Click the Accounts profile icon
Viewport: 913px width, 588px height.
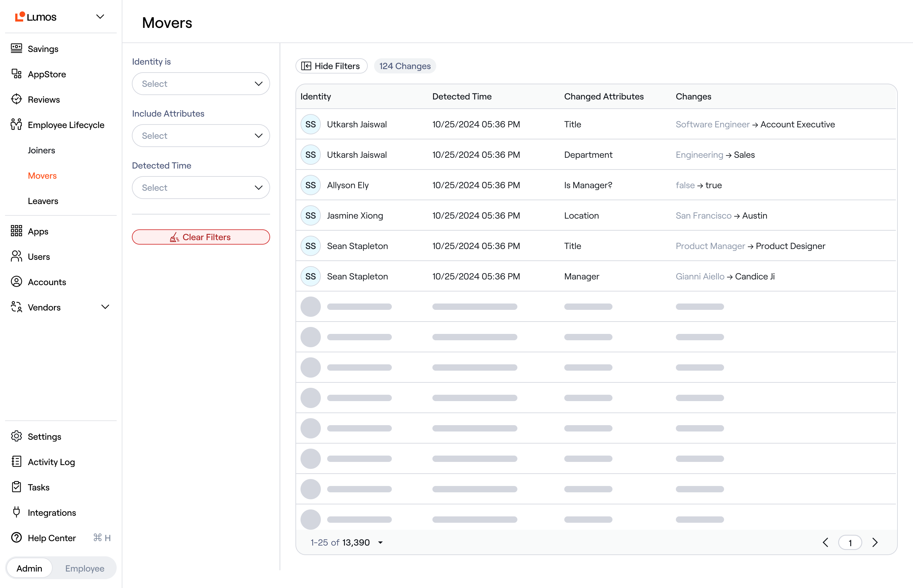point(16,282)
